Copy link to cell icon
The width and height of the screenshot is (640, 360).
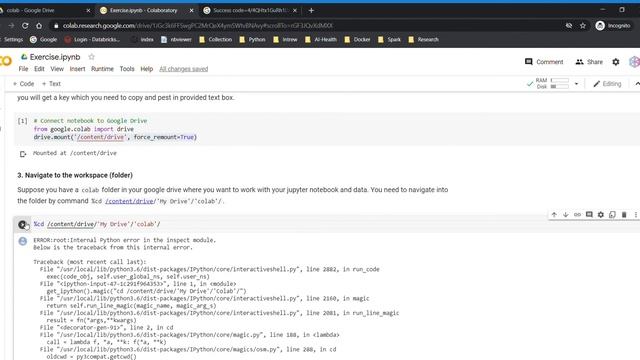pyautogui.click(x=577, y=214)
